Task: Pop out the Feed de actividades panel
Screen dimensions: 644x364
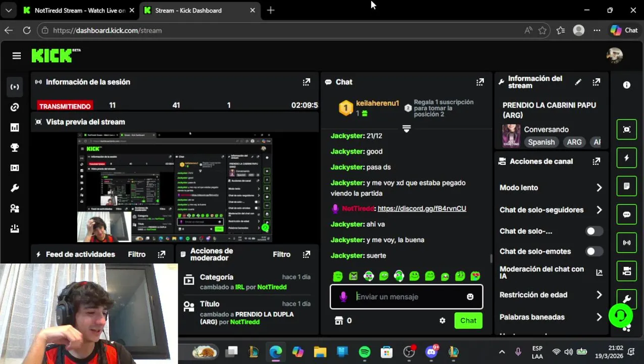Action: [x=162, y=254]
